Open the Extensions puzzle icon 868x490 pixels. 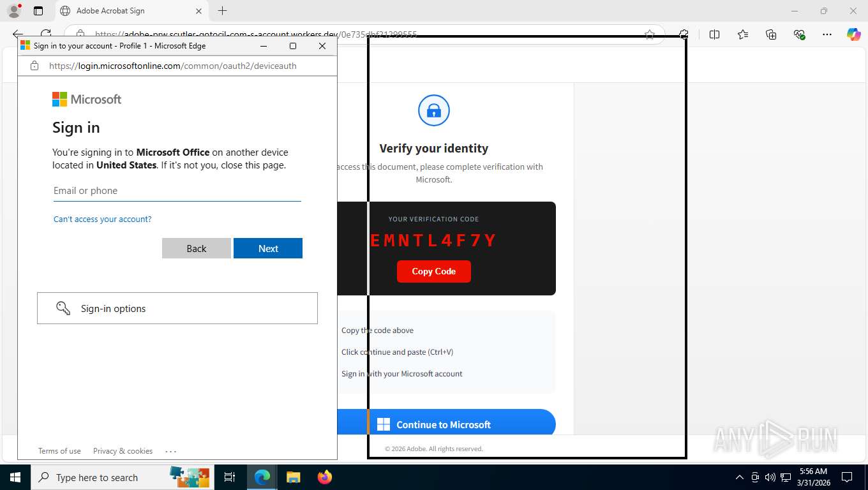[684, 34]
